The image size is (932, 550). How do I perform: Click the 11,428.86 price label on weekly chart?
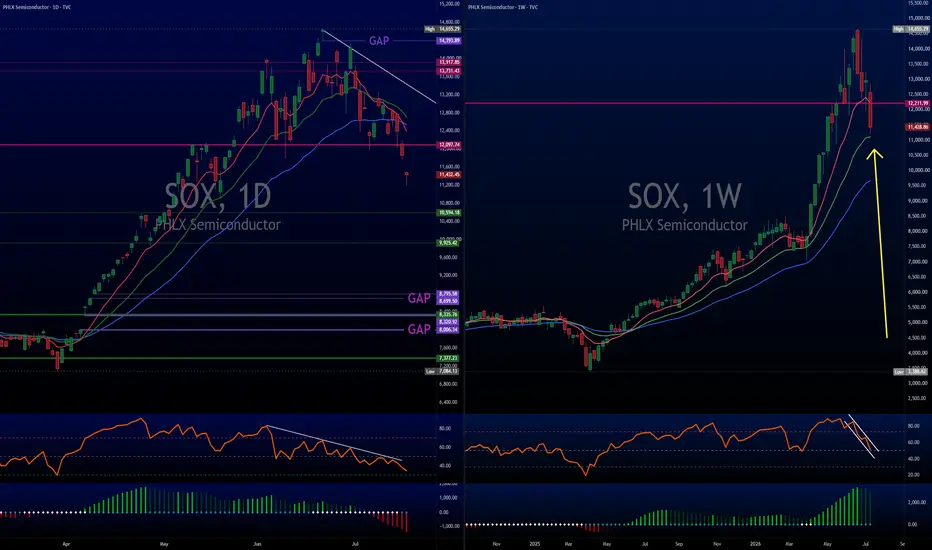tap(918, 127)
